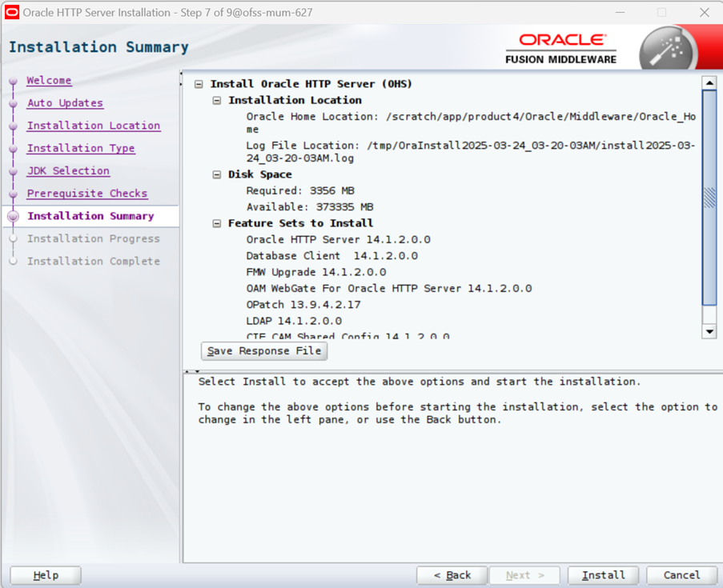Click the Installation Type step bullet icon

coord(13,148)
